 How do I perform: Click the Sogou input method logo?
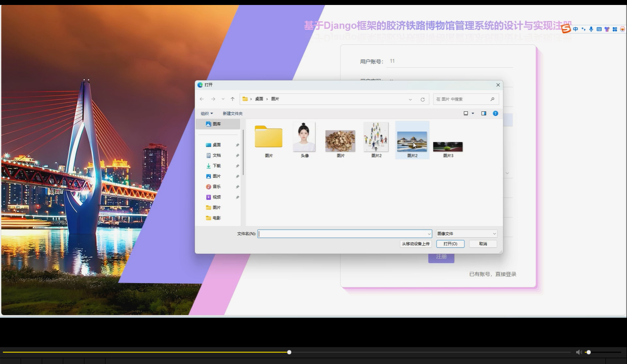click(x=566, y=29)
